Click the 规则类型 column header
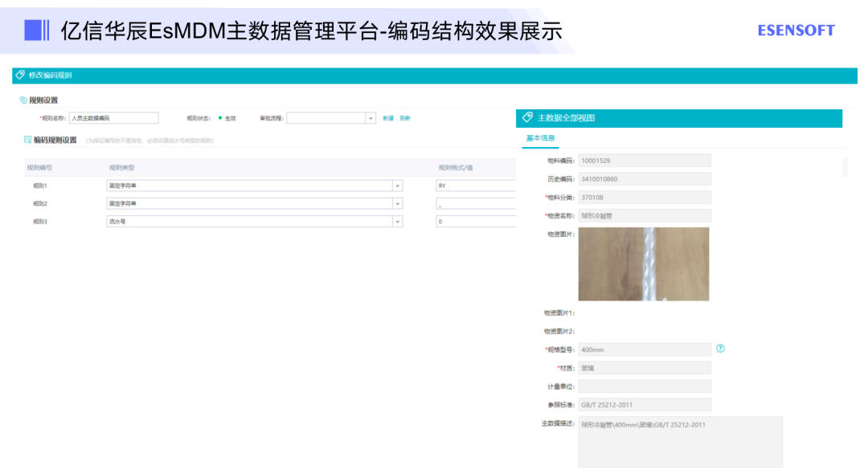 [x=122, y=168]
